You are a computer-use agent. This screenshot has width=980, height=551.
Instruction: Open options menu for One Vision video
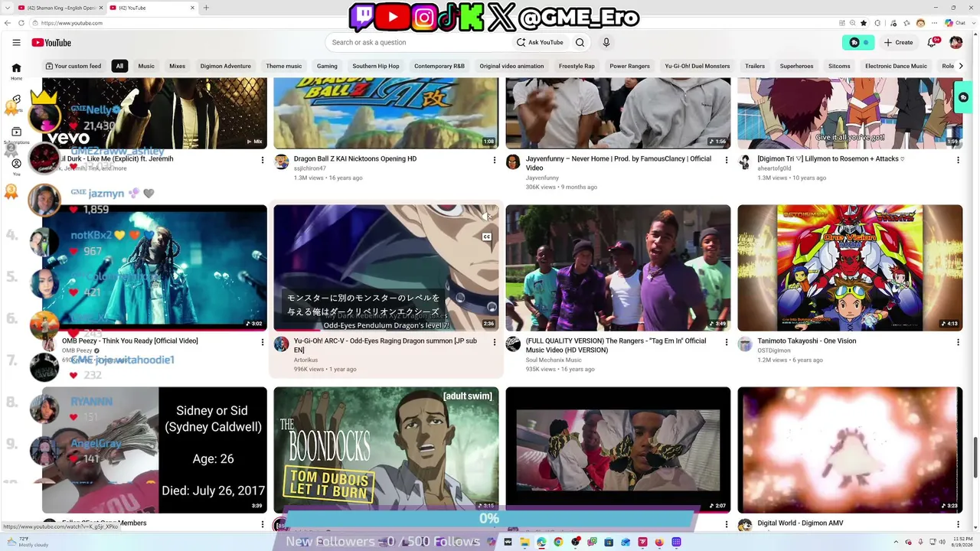click(958, 342)
